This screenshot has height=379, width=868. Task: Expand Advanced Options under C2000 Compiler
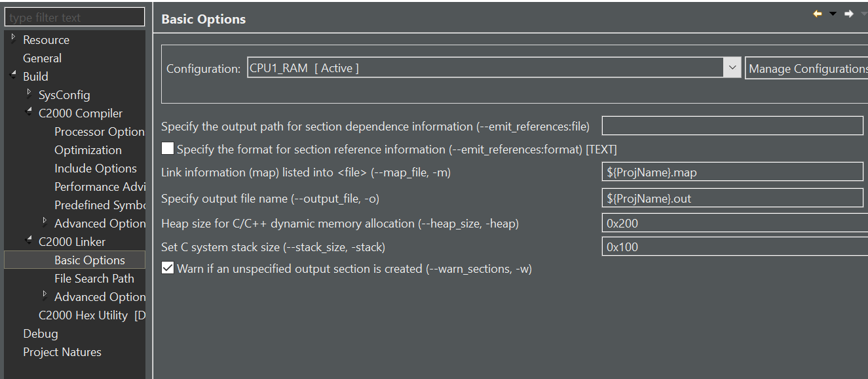(45, 223)
